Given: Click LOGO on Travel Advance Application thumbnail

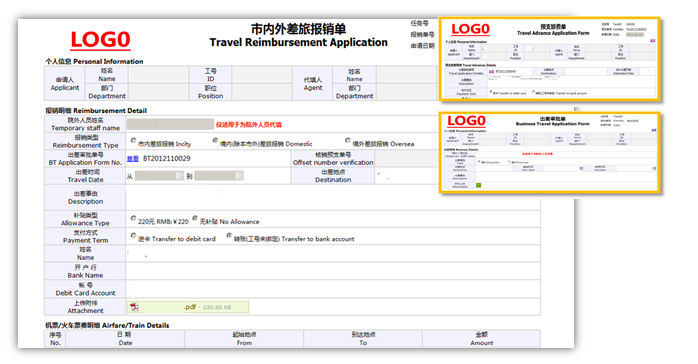Looking at the screenshot, I should pyautogui.click(x=470, y=29).
